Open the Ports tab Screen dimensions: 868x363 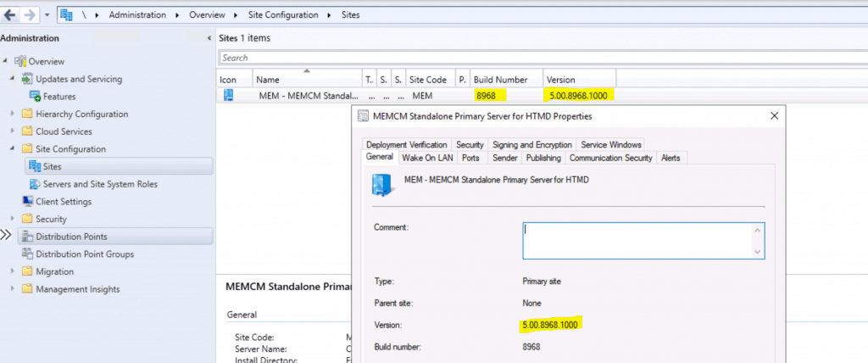(470, 158)
